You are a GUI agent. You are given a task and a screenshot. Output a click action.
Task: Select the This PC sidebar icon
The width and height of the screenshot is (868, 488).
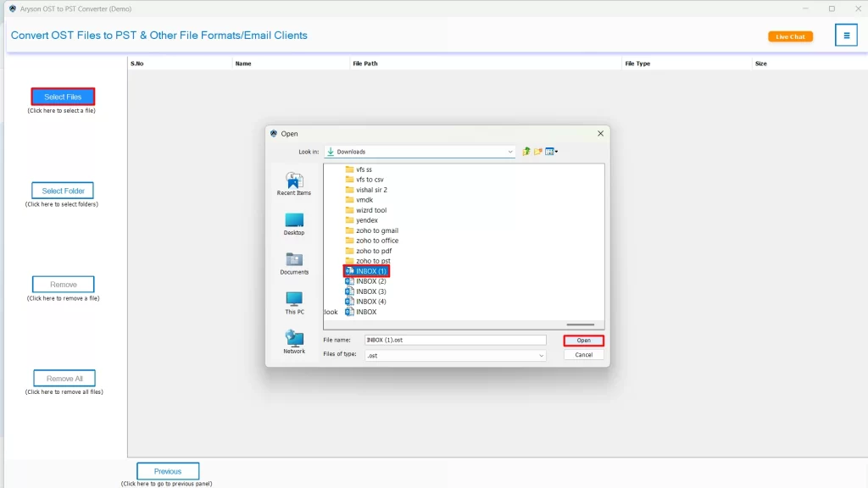point(294,299)
